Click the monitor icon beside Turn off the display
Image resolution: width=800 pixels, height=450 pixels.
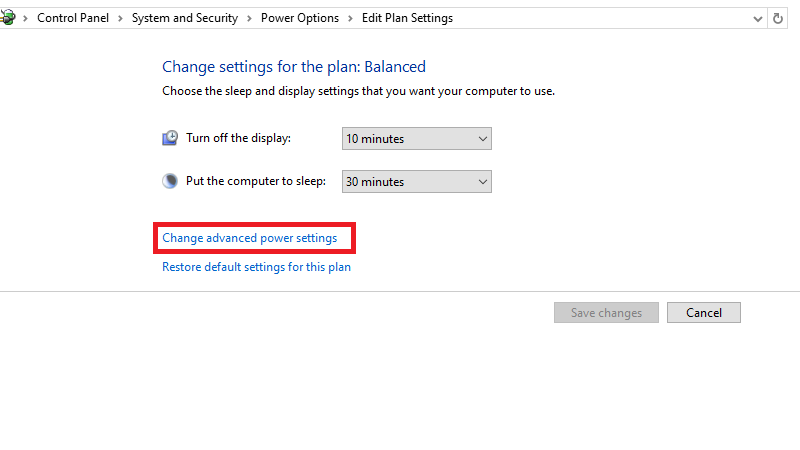click(x=170, y=139)
